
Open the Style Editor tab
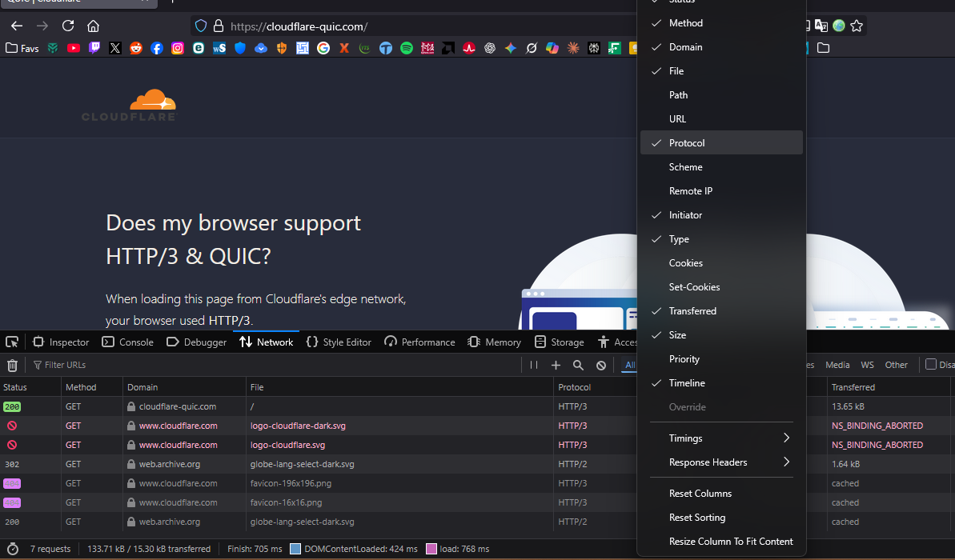pos(339,342)
